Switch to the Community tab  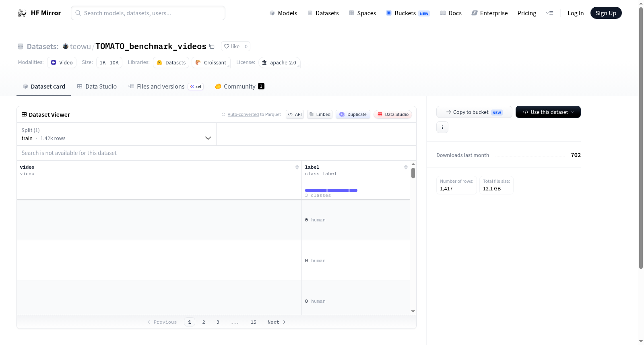click(239, 86)
